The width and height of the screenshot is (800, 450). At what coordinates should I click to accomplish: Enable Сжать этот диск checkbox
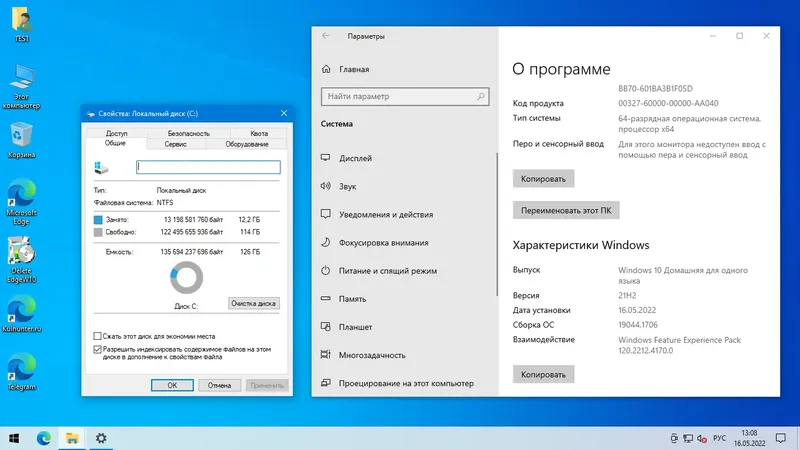[x=97, y=336]
